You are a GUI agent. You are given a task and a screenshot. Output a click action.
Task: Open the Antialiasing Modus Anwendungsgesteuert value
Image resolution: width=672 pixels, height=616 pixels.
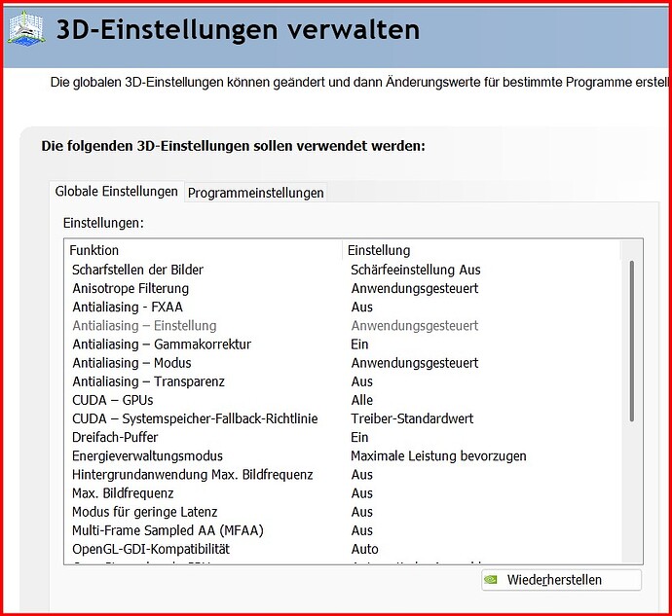415,363
